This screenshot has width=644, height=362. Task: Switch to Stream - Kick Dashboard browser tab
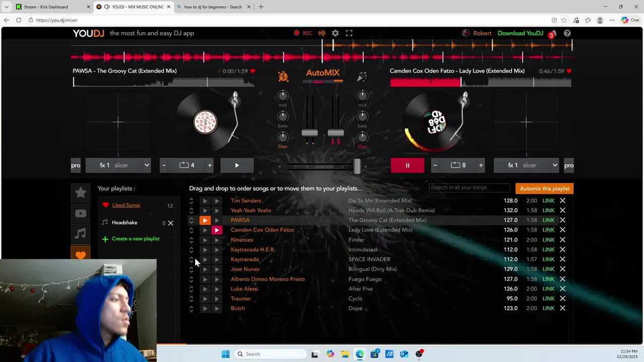coord(52,7)
